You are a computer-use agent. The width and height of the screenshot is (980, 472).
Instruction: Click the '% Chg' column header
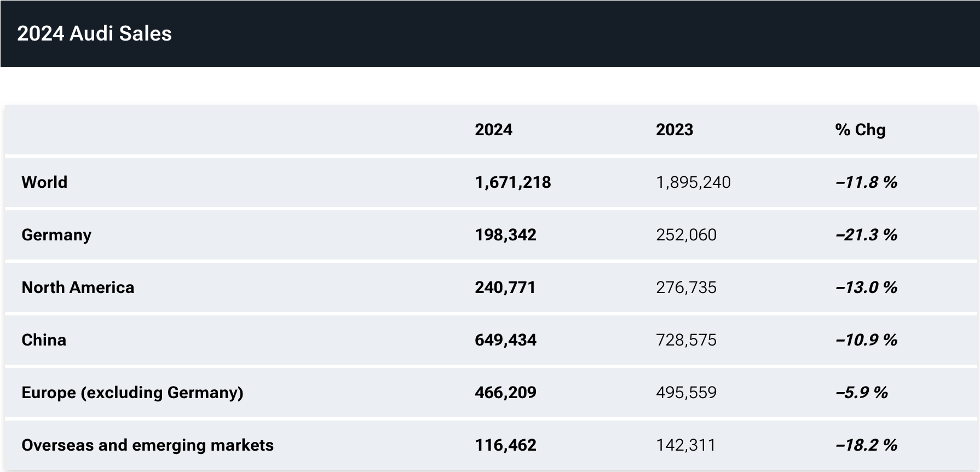(860, 130)
